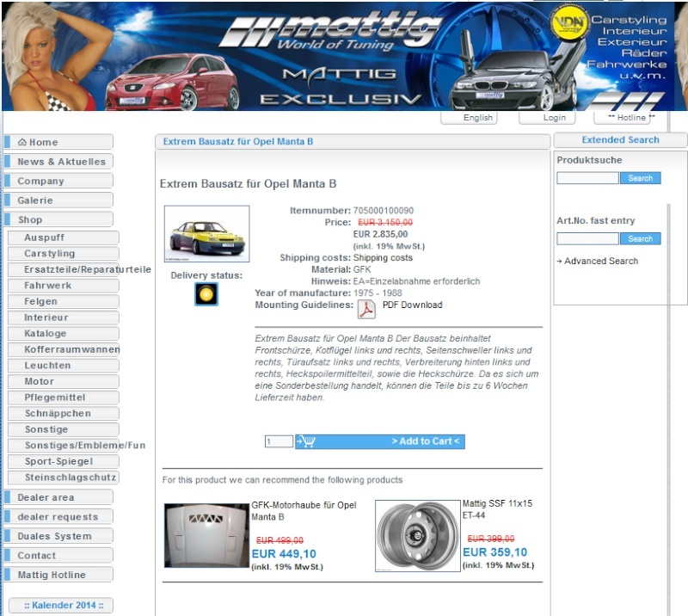Open Sonstiges/Embleme/Fun category
The height and width of the screenshot is (616, 688).
click(x=77, y=445)
